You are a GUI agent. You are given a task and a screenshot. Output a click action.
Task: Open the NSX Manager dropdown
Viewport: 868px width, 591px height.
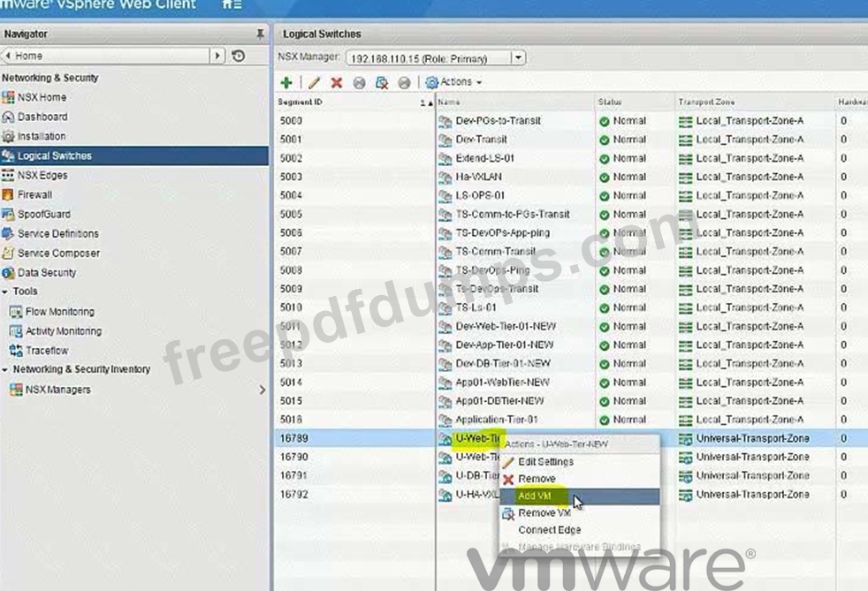coord(518,57)
